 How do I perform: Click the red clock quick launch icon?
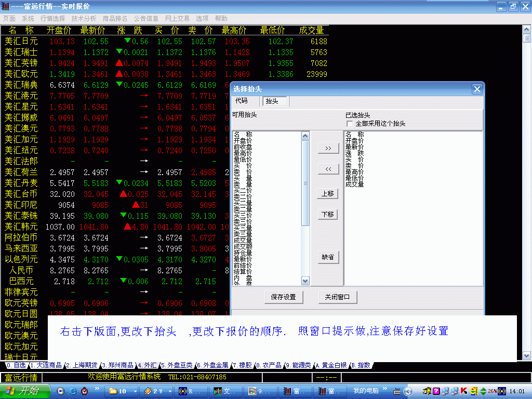pos(85,391)
